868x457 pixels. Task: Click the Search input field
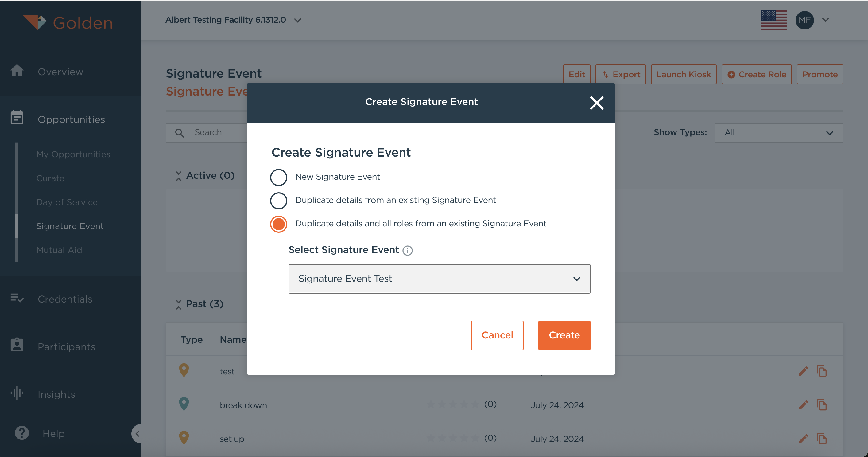[x=216, y=133]
